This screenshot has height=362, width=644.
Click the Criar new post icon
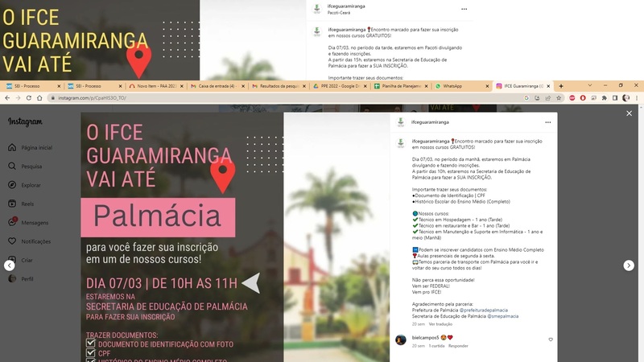tap(11, 260)
